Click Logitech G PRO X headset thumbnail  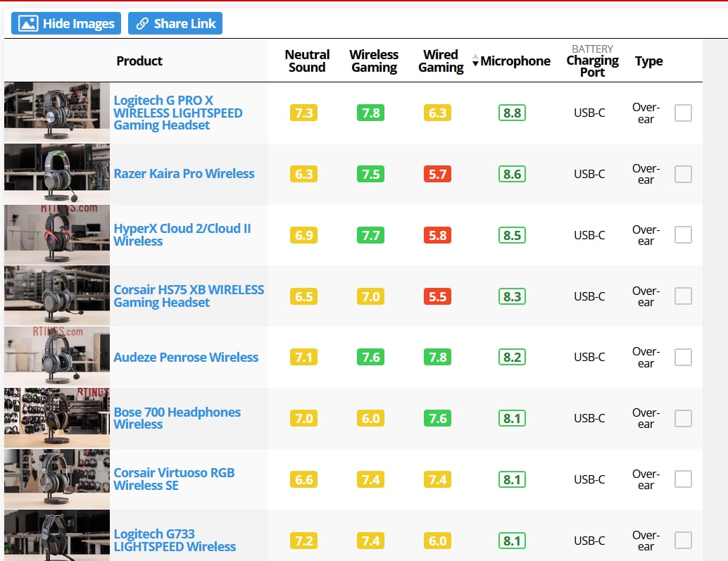(57, 113)
